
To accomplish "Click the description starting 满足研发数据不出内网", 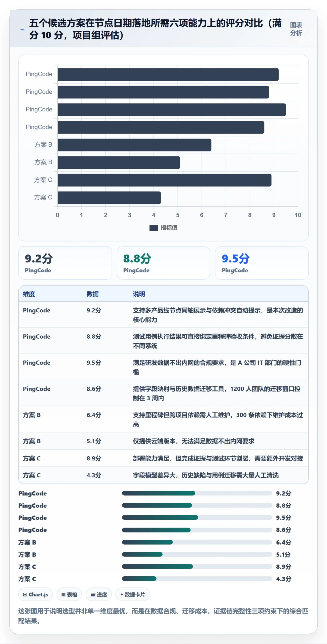I will 217,367.
